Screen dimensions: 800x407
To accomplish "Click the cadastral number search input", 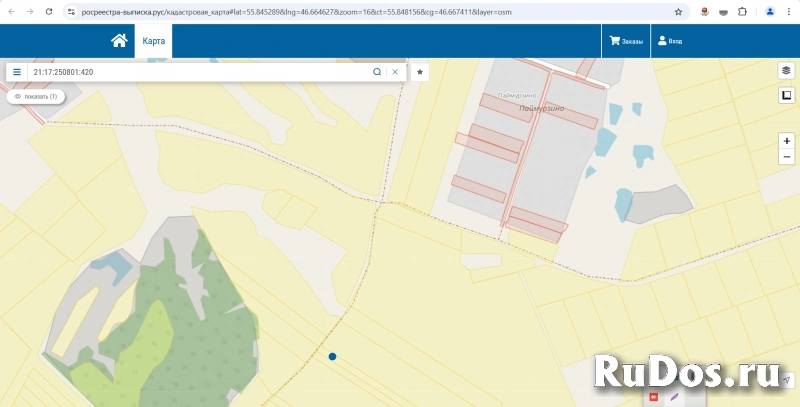I will pos(200,72).
